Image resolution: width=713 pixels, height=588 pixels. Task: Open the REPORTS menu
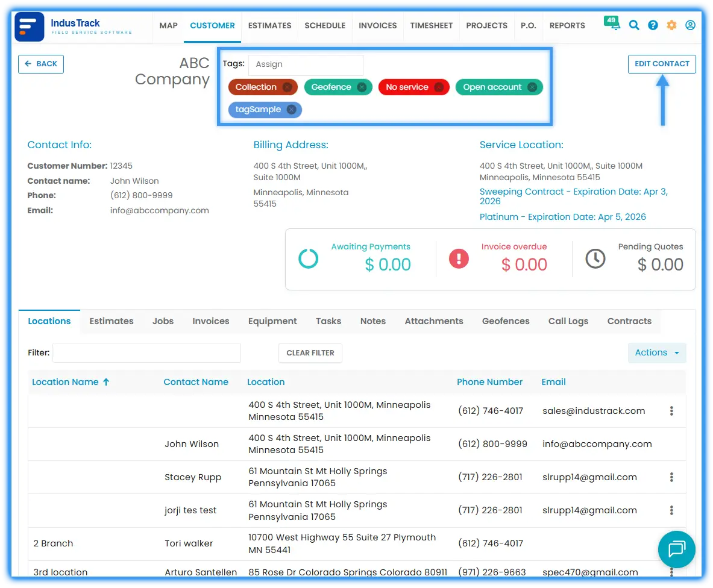(x=567, y=25)
